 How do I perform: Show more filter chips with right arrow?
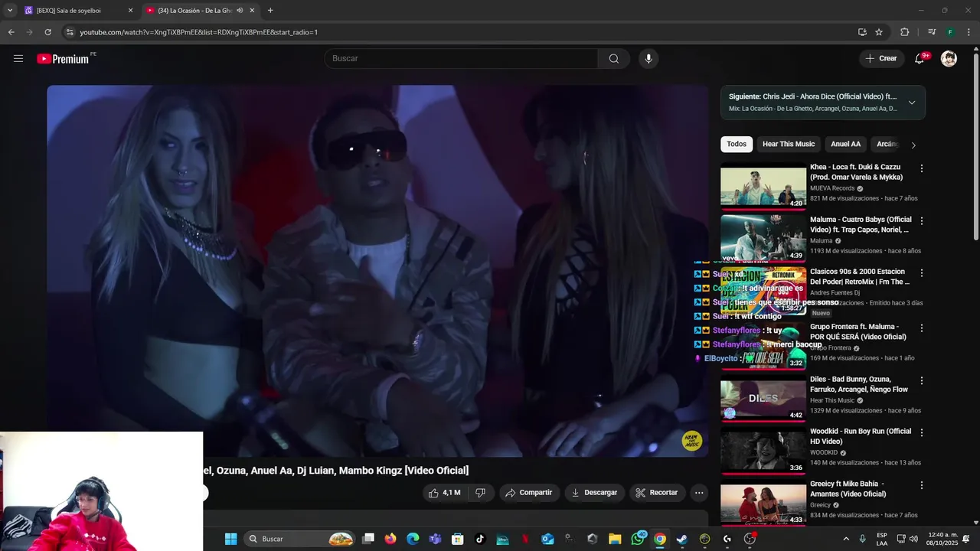click(x=913, y=145)
